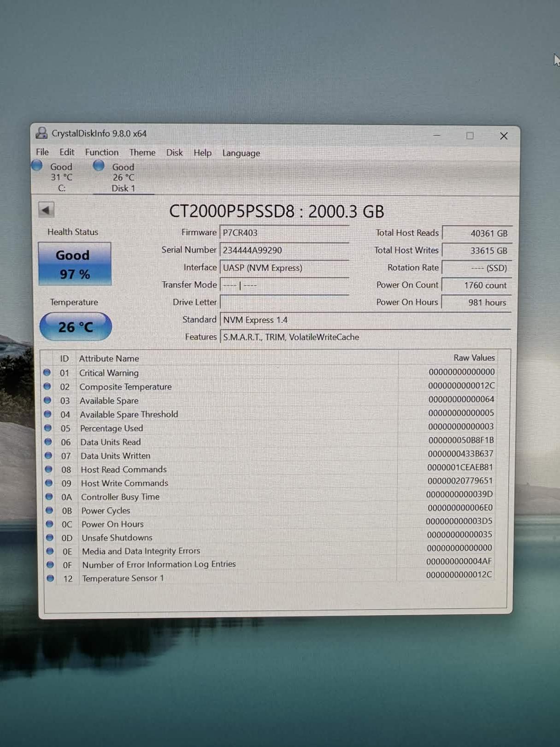Click the Serial Number field
This screenshot has width=560, height=747.
pos(284,250)
